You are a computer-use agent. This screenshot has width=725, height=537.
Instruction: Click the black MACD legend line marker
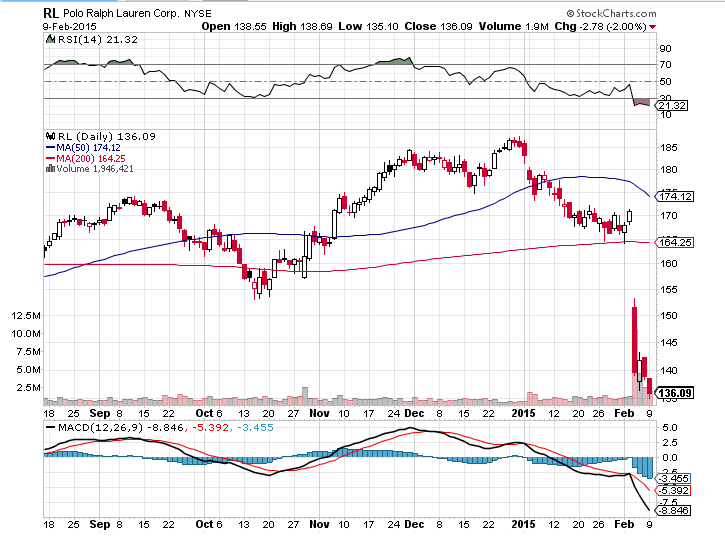click(x=50, y=427)
